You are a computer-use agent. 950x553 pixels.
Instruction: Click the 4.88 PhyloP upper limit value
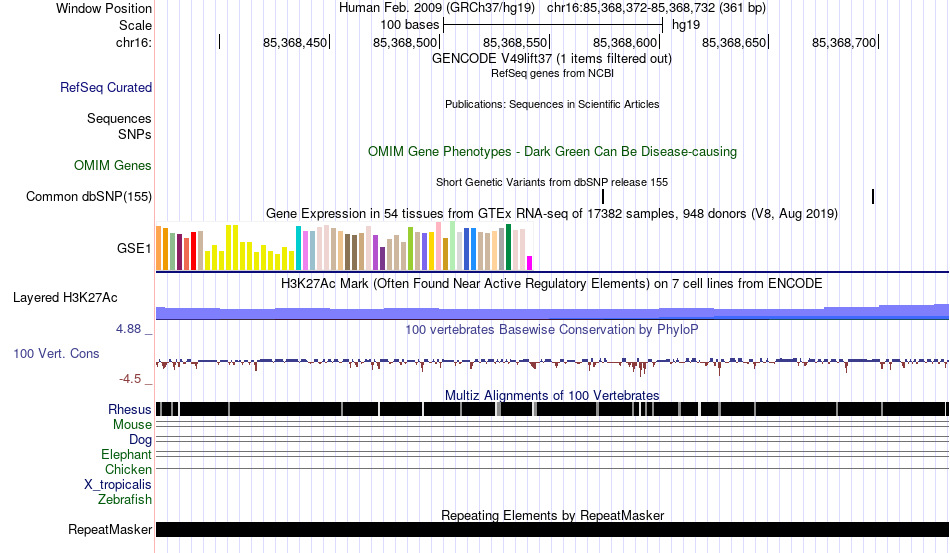[128, 329]
